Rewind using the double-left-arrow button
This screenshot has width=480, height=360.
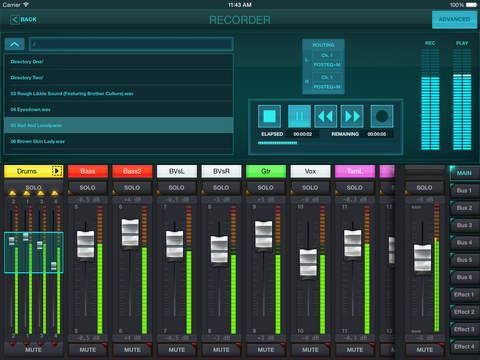point(325,116)
